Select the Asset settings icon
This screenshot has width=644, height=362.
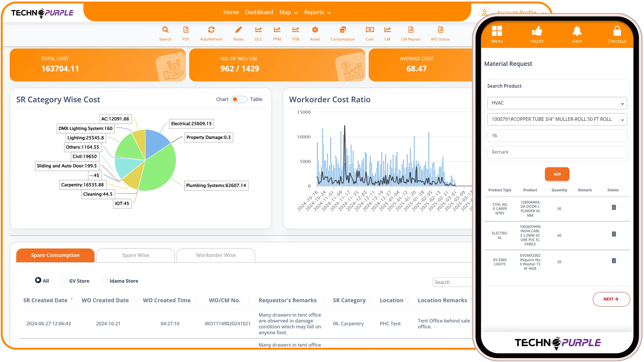tap(315, 34)
